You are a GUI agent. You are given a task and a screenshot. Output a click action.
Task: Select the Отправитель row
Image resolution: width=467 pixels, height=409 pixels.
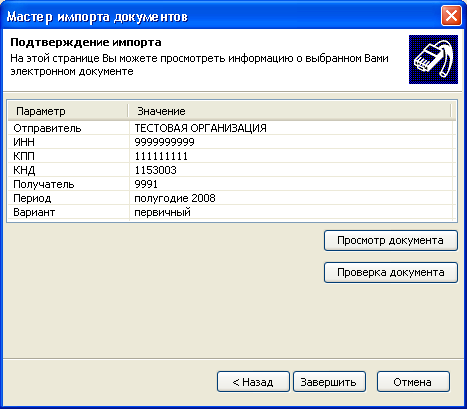[x=231, y=128]
